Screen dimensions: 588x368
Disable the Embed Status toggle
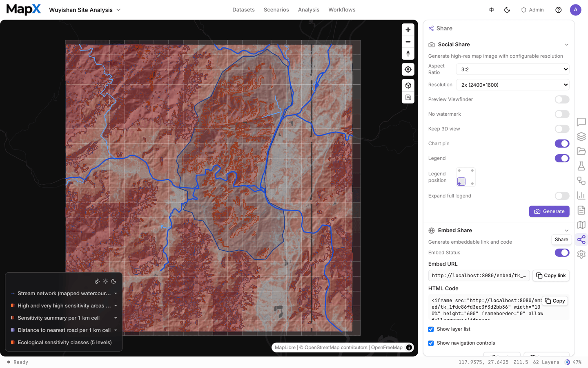click(x=562, y=253)
